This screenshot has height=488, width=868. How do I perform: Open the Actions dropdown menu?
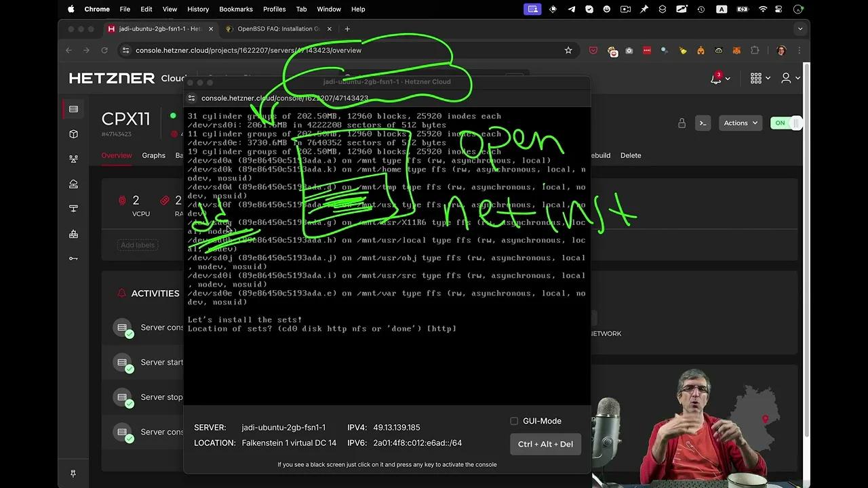[x=740, y=123]
